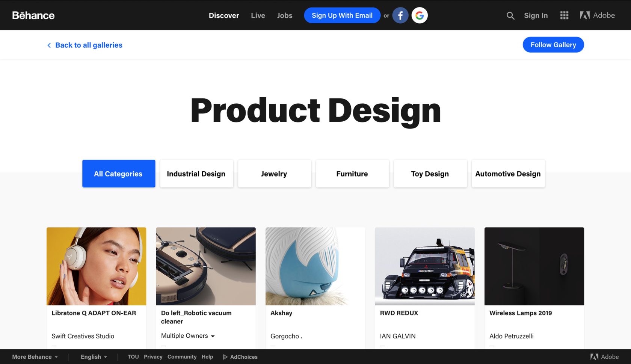Click the Google sign-up icon
The width and height of the screenshot is (631, 364).
[420, 15]
